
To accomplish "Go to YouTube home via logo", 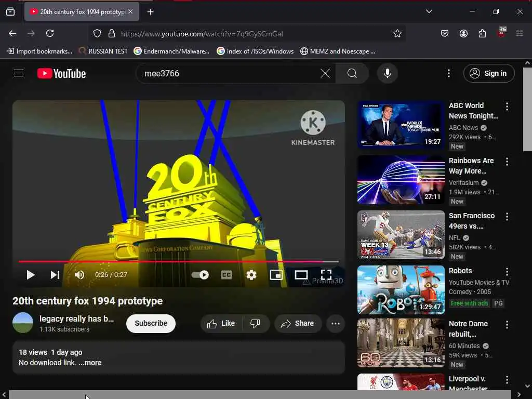I will 62,73.
